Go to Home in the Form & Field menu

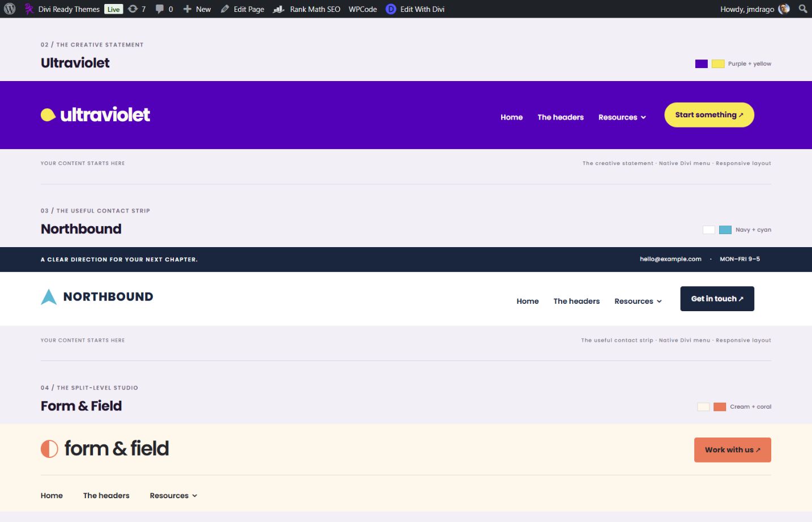point(52,495)
